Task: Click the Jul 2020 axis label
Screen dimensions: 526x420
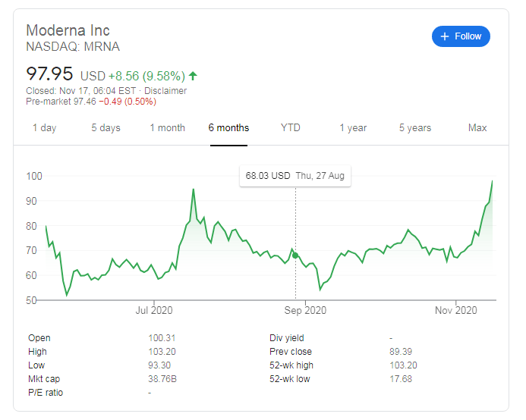Action: (x=154, y=310)
